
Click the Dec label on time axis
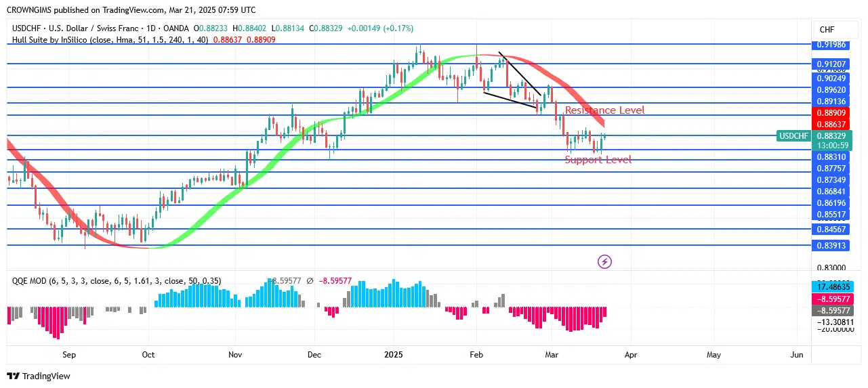tap(314, 354)
